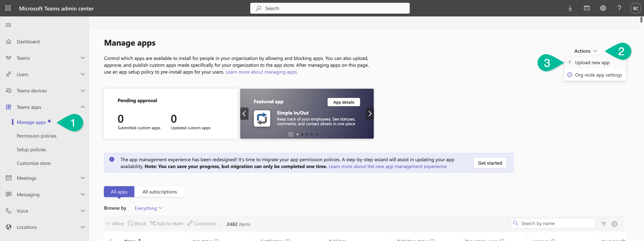This screenshot has height=241, width=644.
Task: Select the second carousel dot
Action: (x=302, y=134)
